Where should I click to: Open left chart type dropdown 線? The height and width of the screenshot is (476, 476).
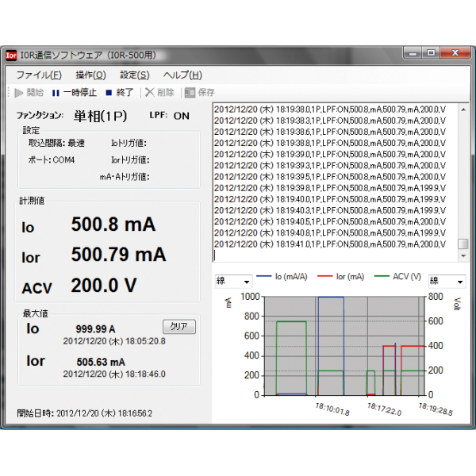click(233, 281)
